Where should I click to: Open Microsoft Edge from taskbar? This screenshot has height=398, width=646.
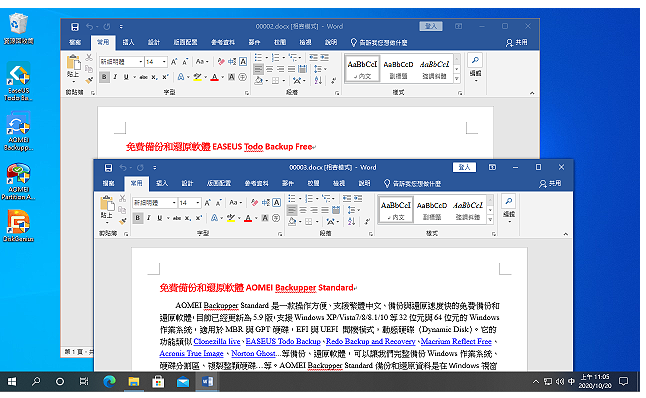click(x=109, y=382)
